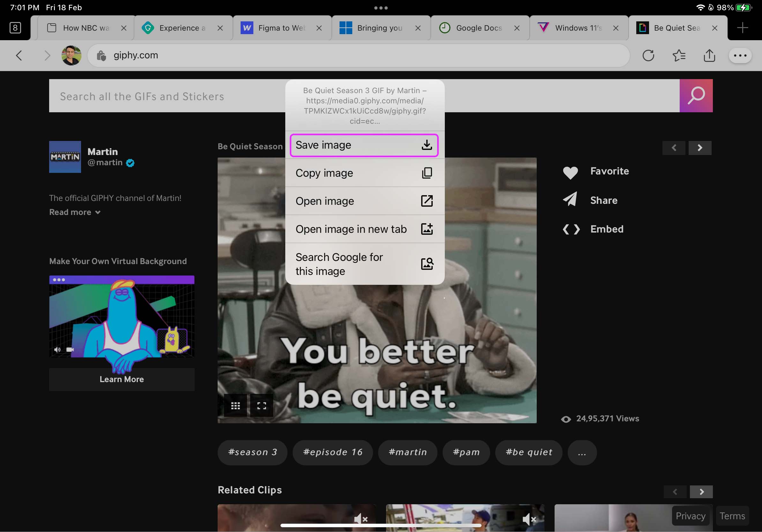Screen dimensions: 762x532
Task: Go forward to the next page
Action: coord(48,55)
